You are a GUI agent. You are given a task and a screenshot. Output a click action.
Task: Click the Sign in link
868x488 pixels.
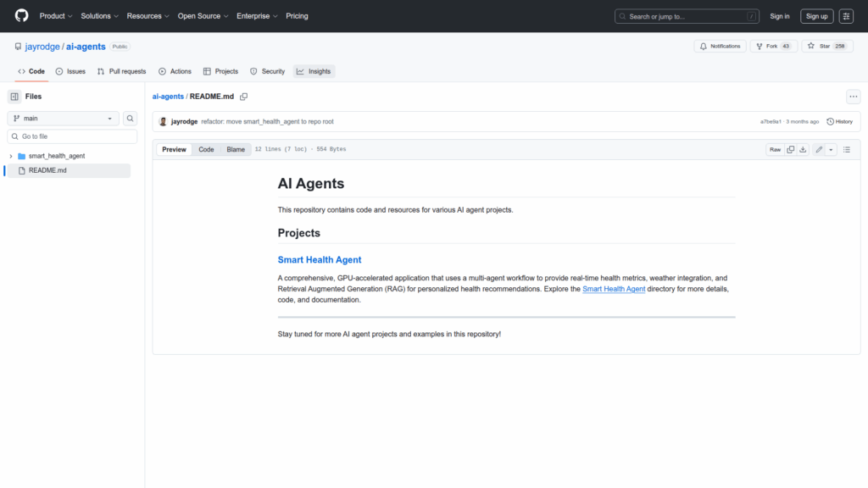[x=780, y=16]
